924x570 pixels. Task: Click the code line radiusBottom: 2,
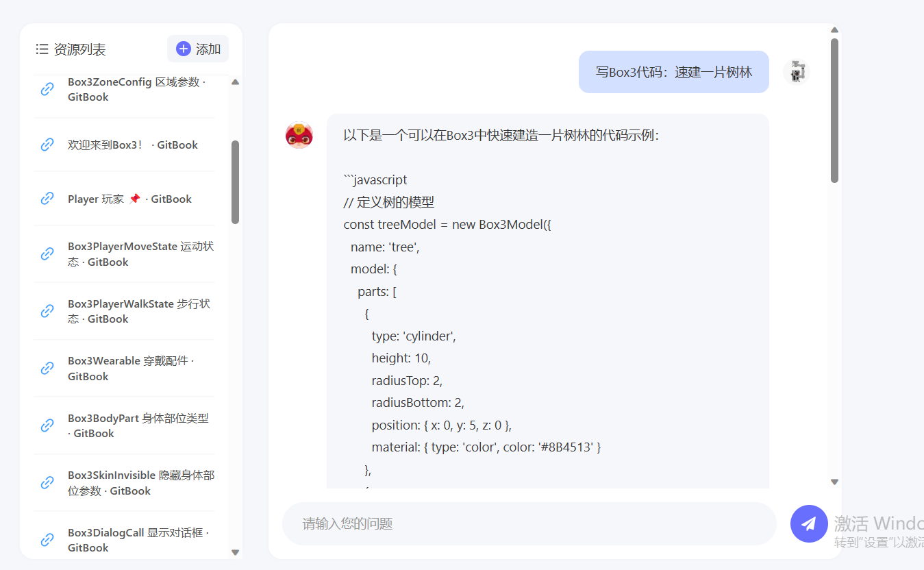tap(419, 402)
